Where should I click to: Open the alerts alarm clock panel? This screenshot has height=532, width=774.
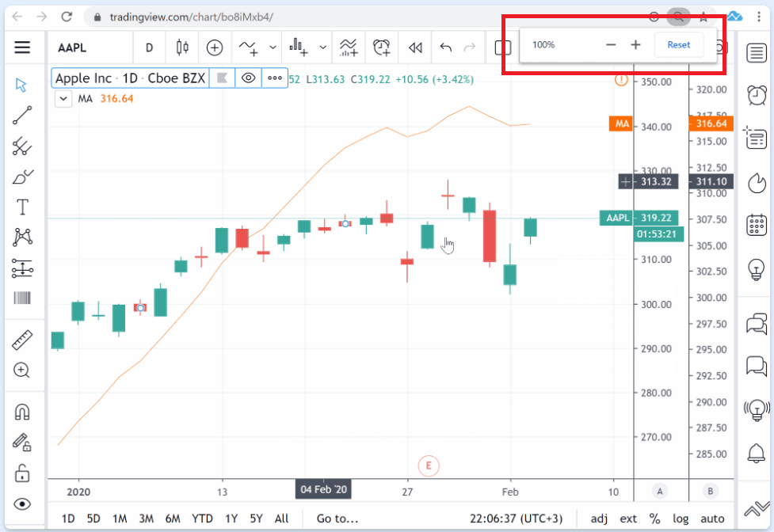pos(757,95)
